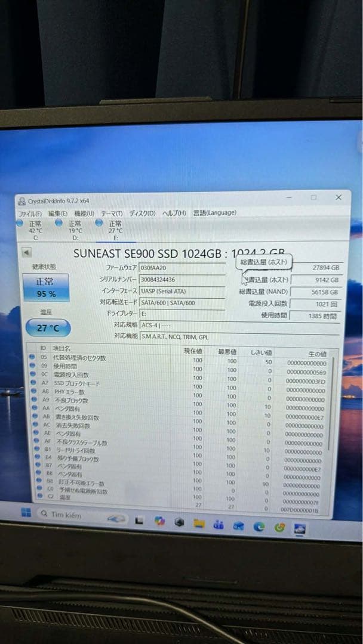363x644 pixels.
Task: Click the 使用時間 value 1385 時間
Action: click(316, 316)
